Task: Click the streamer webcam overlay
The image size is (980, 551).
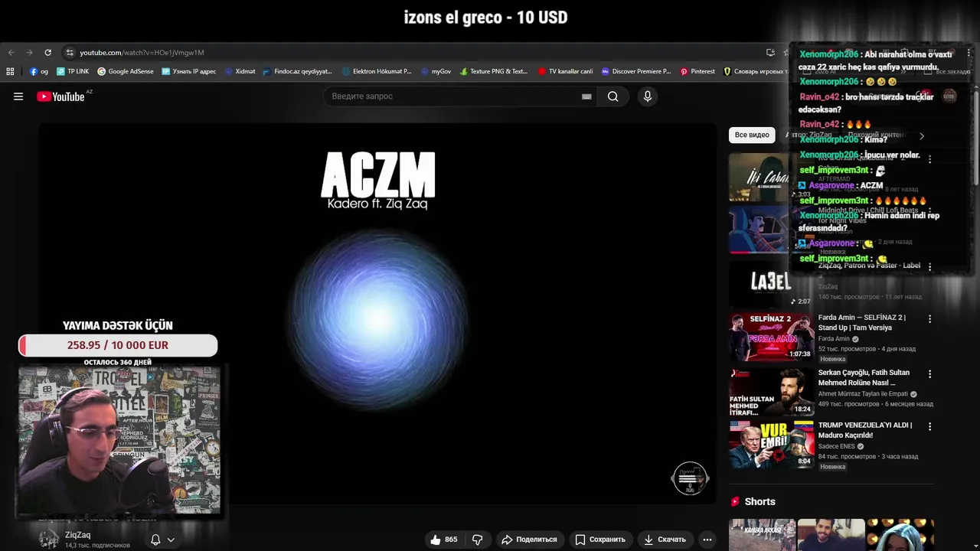Action: [x=119, y=441]
